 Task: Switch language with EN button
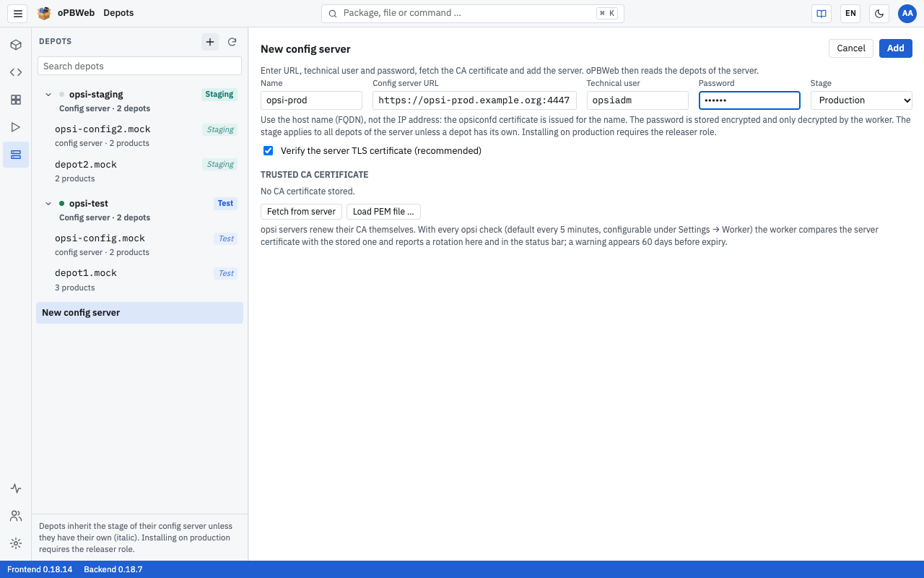coord(850,13)
